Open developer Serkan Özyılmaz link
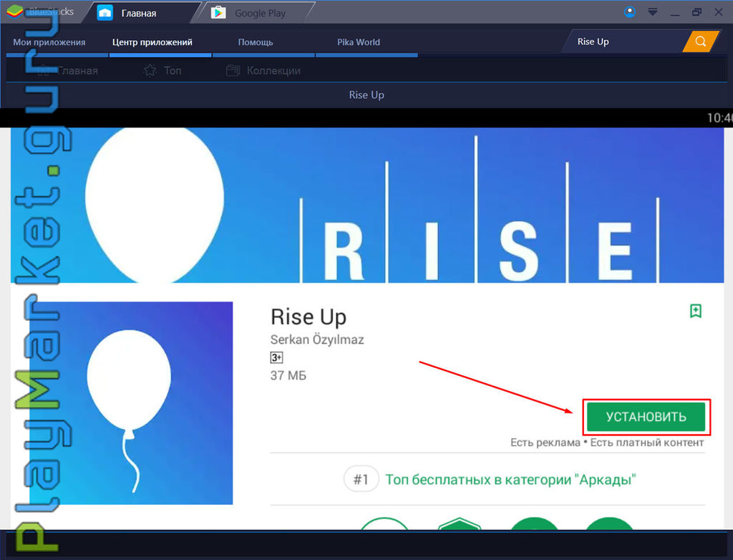 (317, 339)
